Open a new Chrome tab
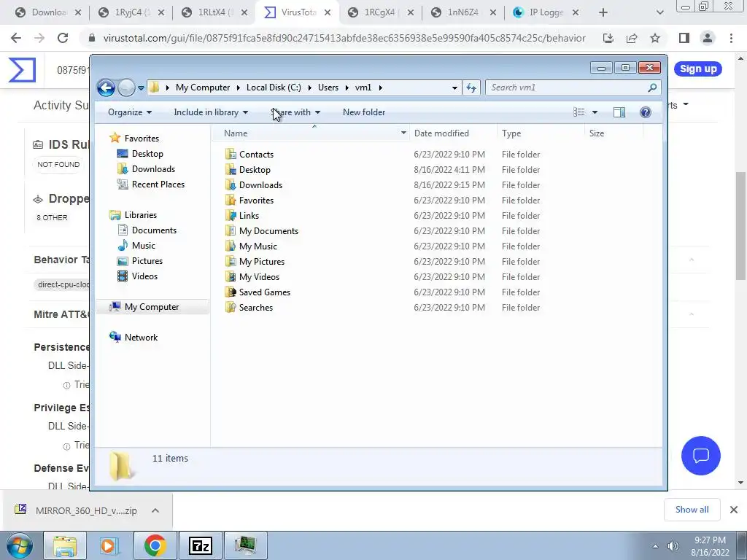This screenshot has width=747, height=560. point(603,13)
